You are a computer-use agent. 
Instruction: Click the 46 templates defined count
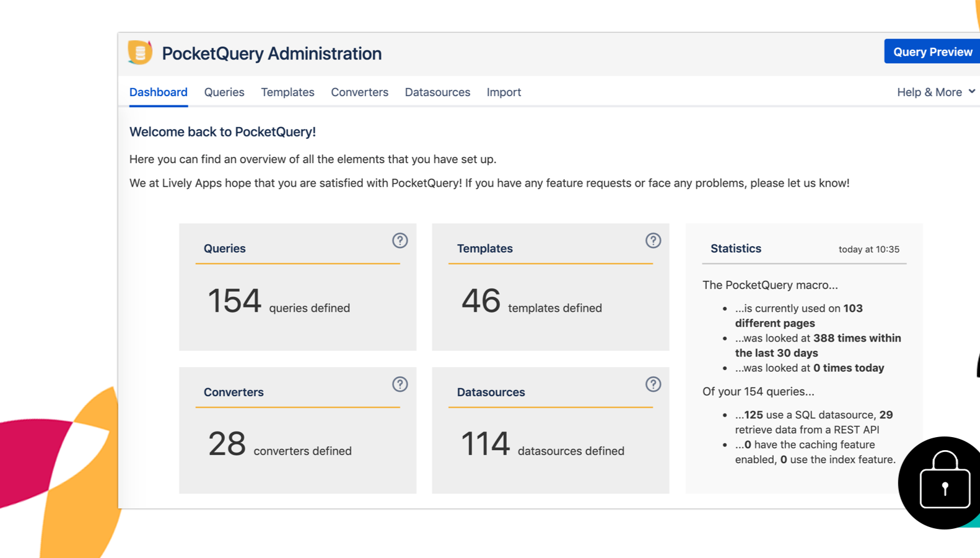tap(481, 301)
